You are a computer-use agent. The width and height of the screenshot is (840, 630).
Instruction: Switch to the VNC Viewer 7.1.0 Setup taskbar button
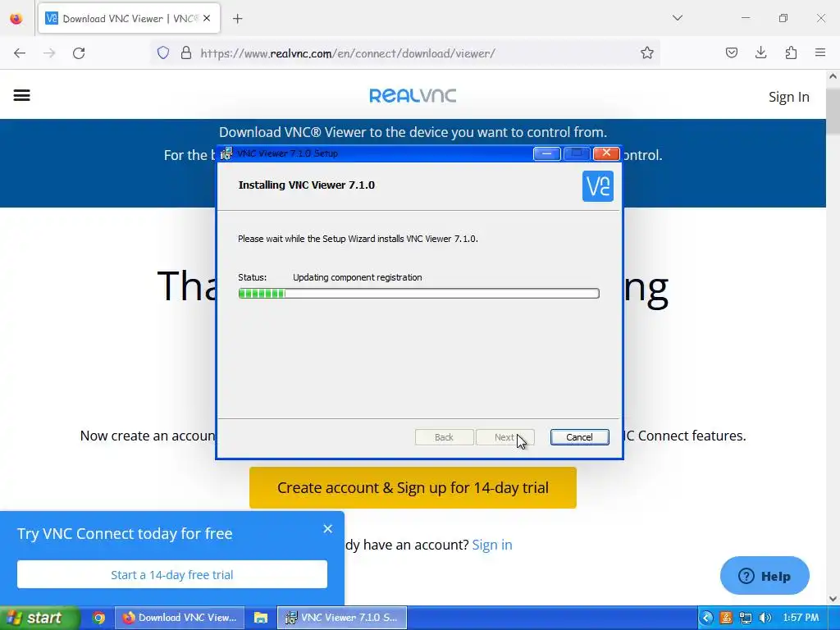(342, 618)
